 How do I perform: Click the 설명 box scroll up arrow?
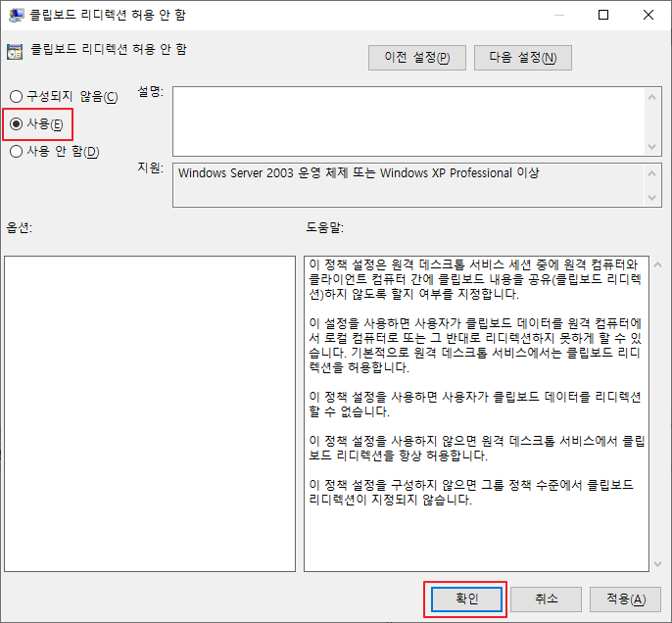click(651, 97)
